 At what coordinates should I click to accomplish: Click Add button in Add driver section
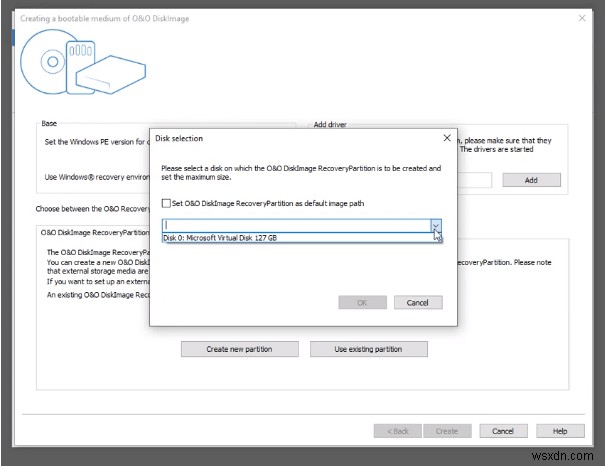(x=531, y=180)
